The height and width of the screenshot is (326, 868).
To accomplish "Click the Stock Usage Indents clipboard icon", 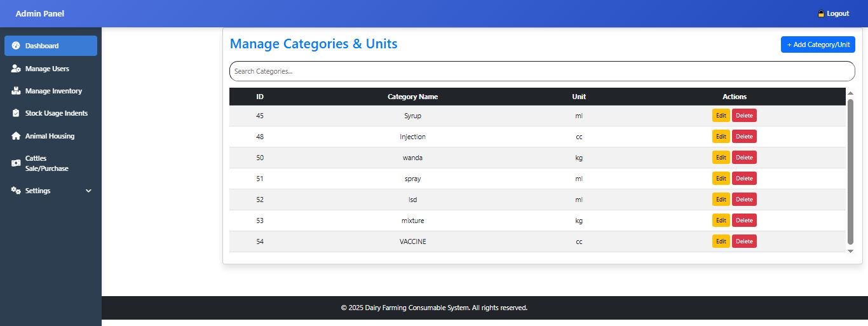I will pos(16,113).
